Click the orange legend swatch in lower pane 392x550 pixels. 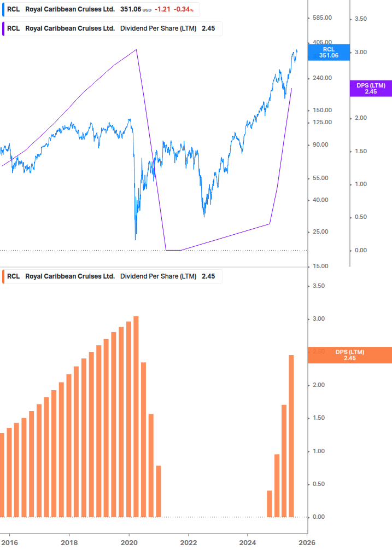pos(3,276)
